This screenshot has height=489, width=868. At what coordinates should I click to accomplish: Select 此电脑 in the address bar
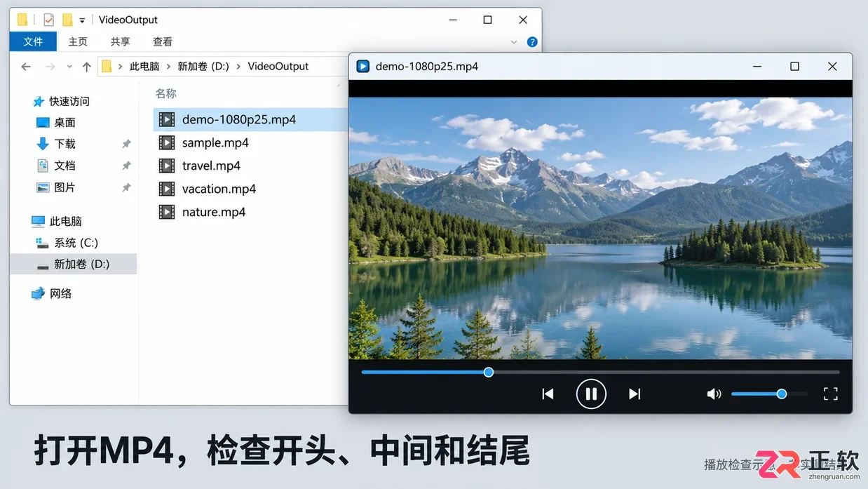144,67
